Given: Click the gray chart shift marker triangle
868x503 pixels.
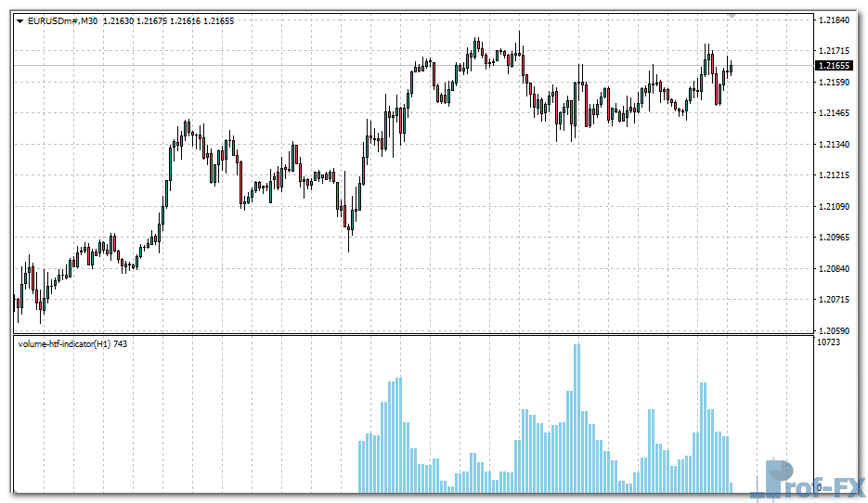Looking at the screenshot, I should click(x=732, y=16).
